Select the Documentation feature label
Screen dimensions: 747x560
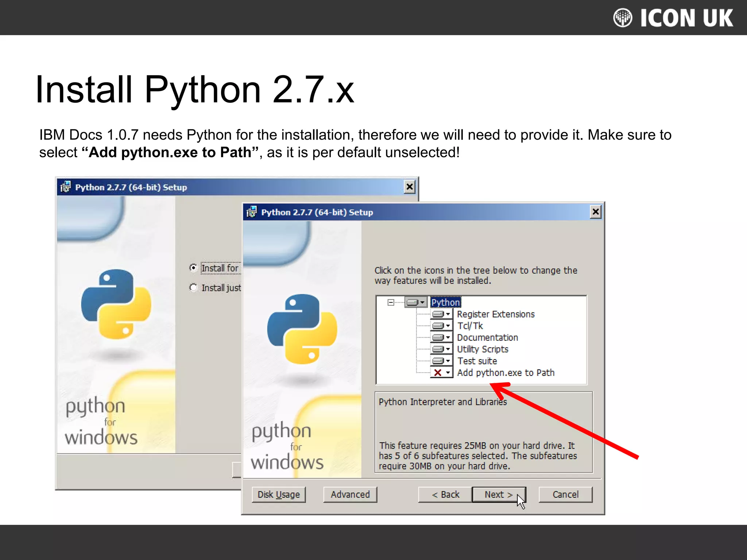487,337
